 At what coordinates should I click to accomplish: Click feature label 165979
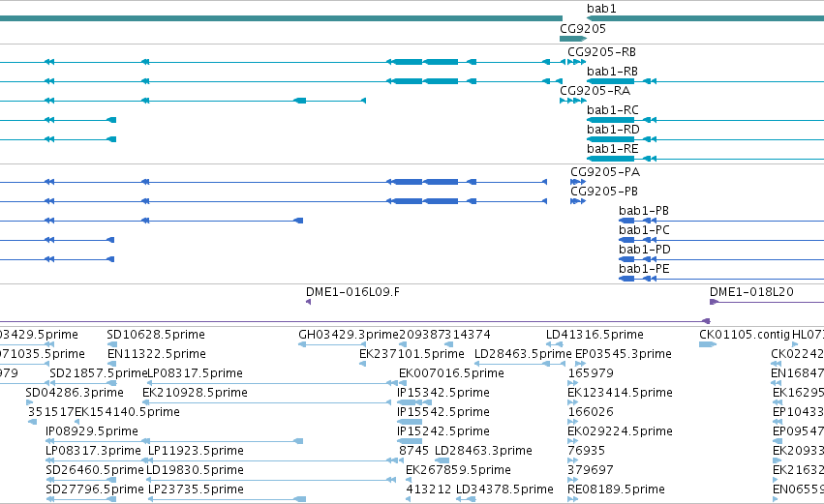[x=591, y=373]
